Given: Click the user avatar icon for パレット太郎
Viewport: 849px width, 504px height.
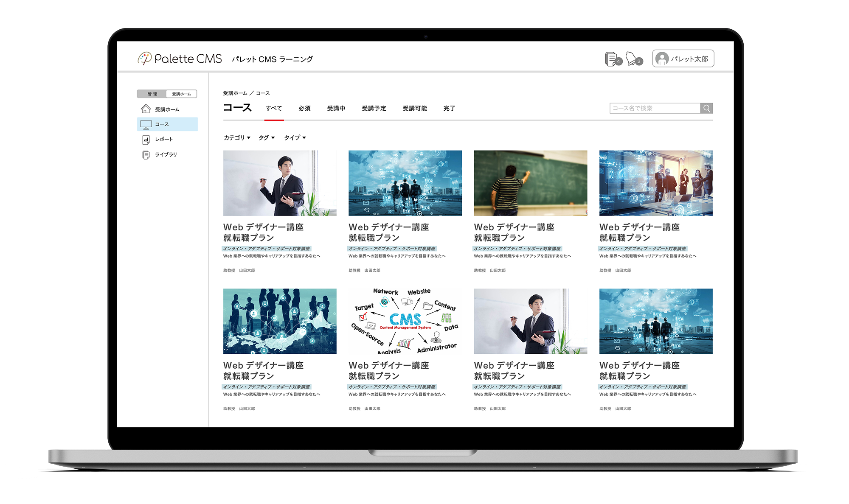Looking at the screenshot, I should (661, 59).
